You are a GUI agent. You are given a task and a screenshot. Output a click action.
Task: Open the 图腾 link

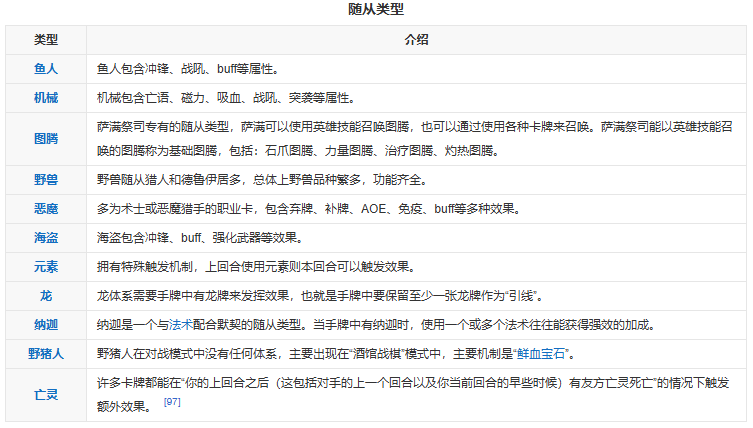tap(46, 139)
